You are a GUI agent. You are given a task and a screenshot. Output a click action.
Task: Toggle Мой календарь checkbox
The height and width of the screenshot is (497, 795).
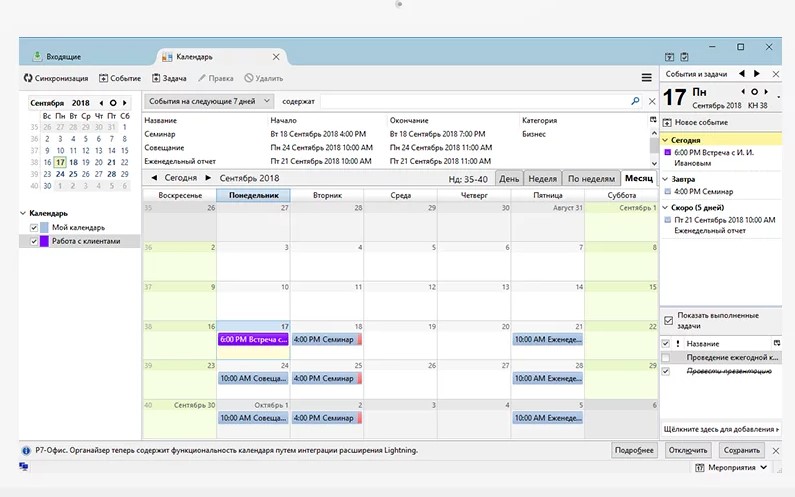(34, 228)
